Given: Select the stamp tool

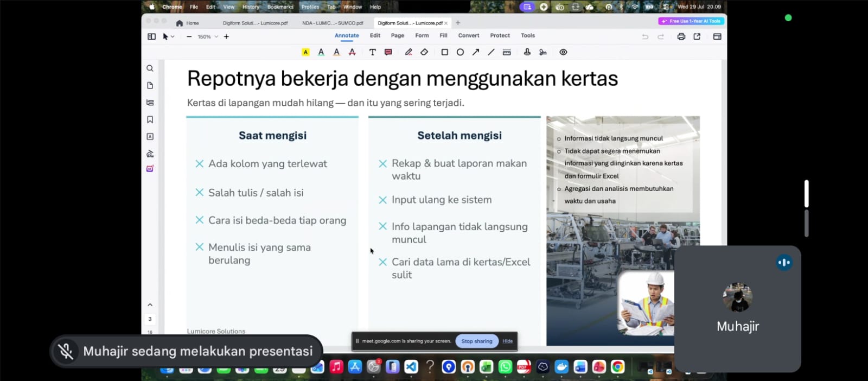Looking at the screenshot, I should [527, 52].
